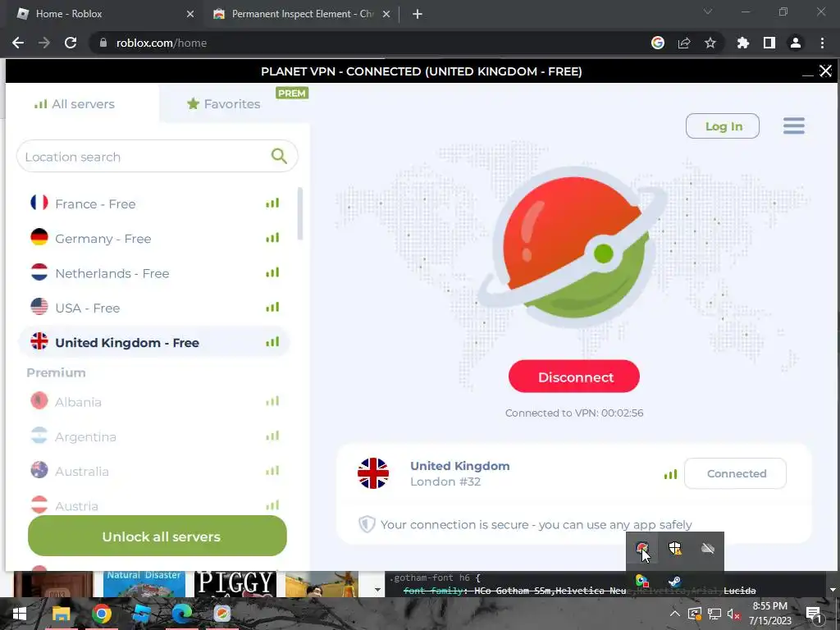Click the PIGGY game thumbnail

(235, 584)
